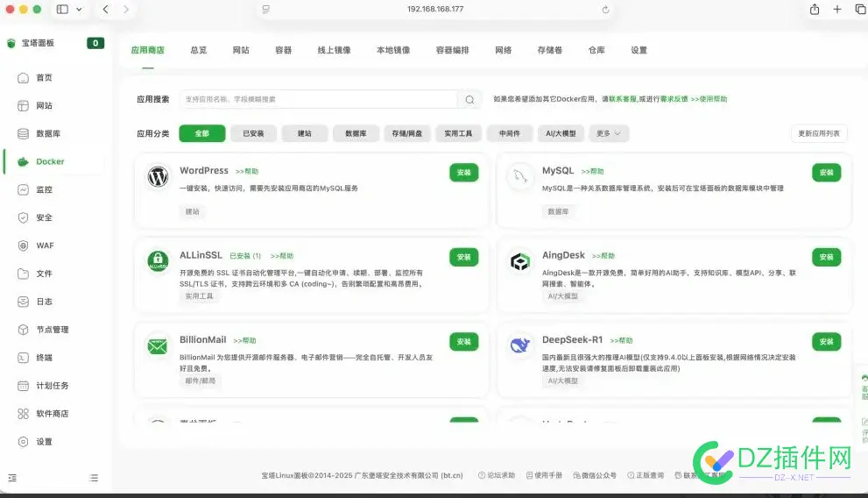Viewport: 868px width, 498px height.
Task: Open ALLinSSL 已安装 (1) link
Action: pyautogui.click(x=245, y=256)
